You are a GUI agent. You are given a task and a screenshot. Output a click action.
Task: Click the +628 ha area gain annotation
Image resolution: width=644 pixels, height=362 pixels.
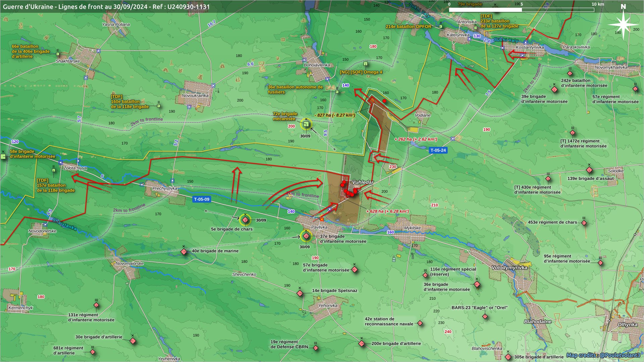(x=387, y=211)
